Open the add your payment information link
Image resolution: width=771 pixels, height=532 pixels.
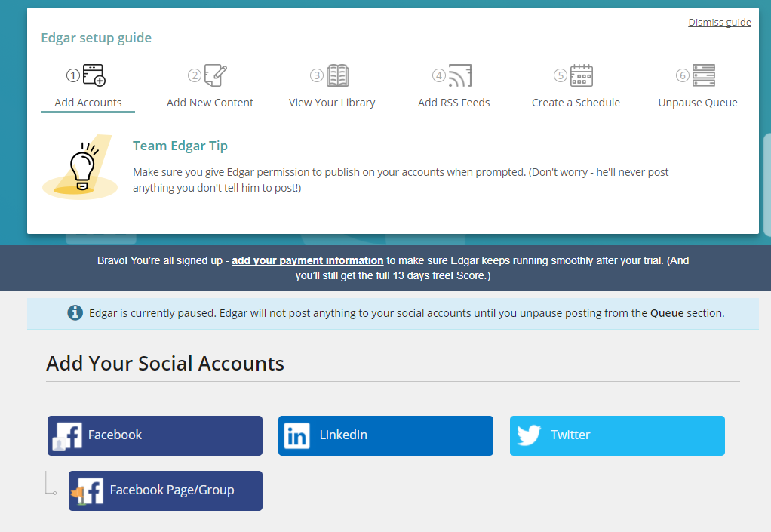point(307,260)
